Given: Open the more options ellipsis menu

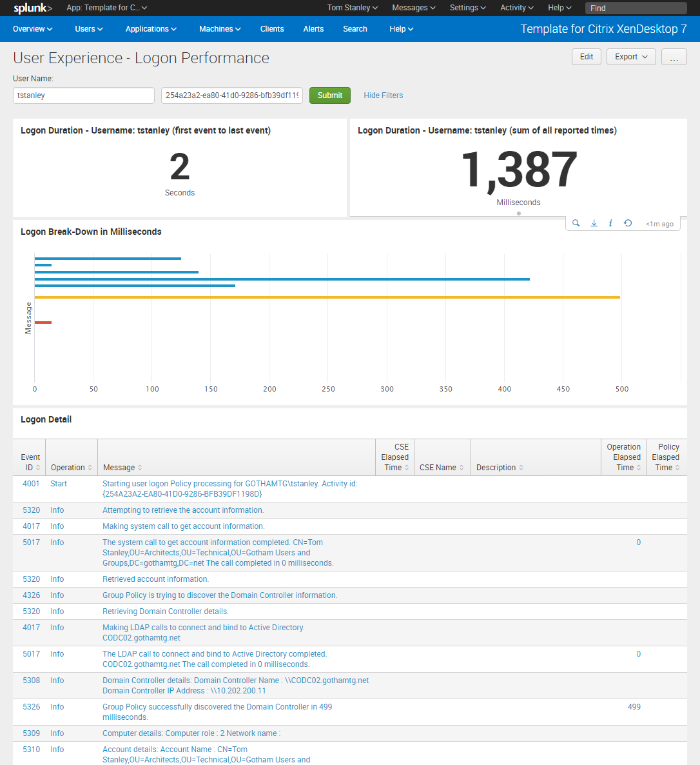Looking at the screenshot, I should [x=674, y=57].
